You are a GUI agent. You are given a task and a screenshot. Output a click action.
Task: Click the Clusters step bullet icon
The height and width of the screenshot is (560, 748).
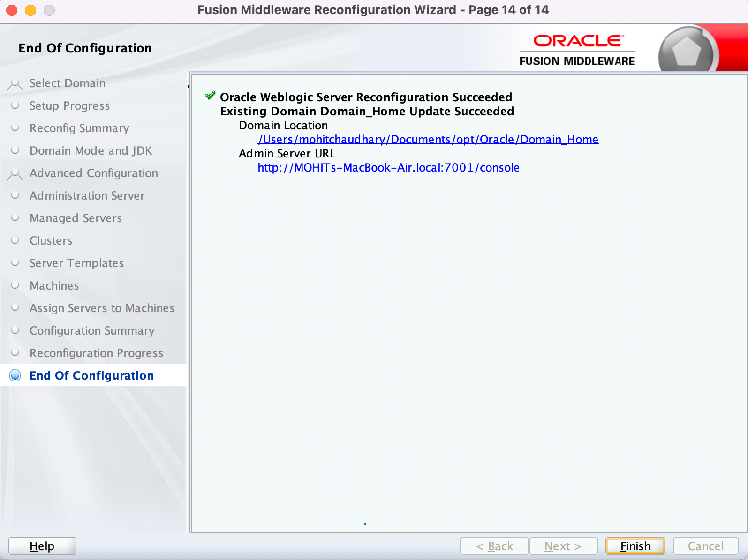[x=15, y=240]
